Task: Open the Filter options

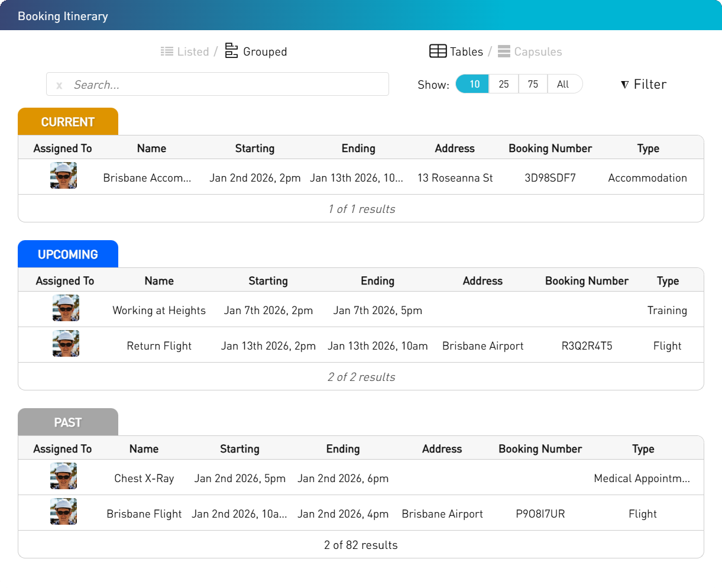Action: tap(643, 84)
